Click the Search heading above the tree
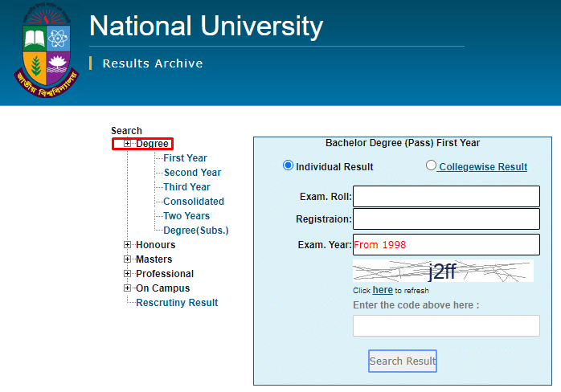 [x=126, y=131]
